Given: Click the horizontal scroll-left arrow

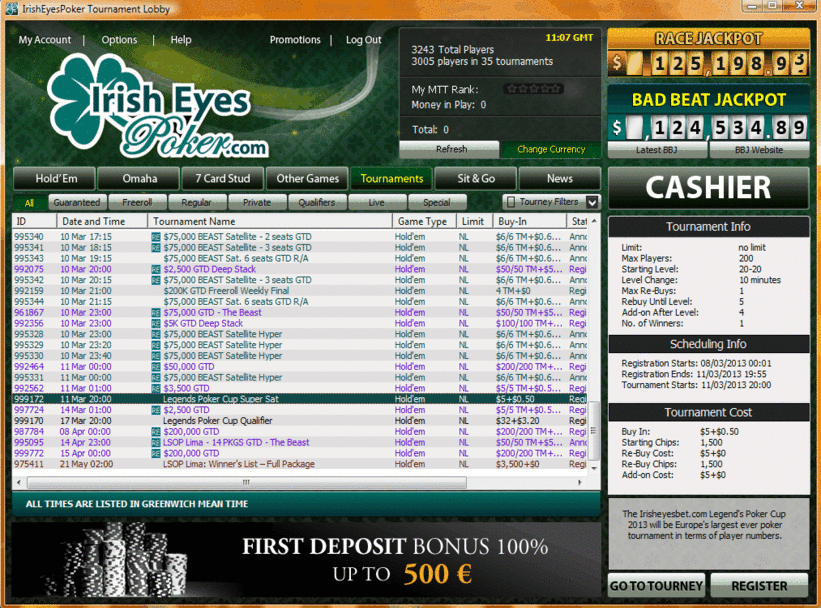Looking at the screenshot, I should tap(19, 482).
